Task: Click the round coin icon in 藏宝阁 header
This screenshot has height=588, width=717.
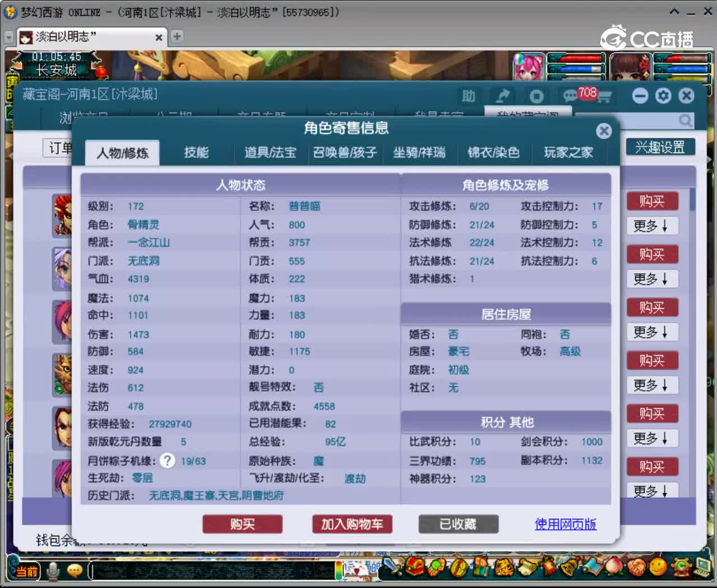Action: pos(537,96)
